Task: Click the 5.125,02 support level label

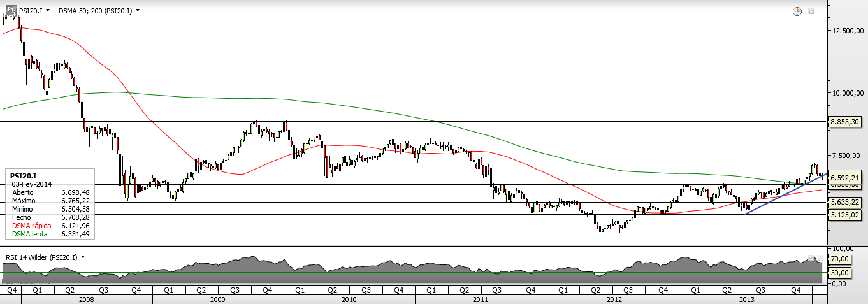Action: point(846,215)
